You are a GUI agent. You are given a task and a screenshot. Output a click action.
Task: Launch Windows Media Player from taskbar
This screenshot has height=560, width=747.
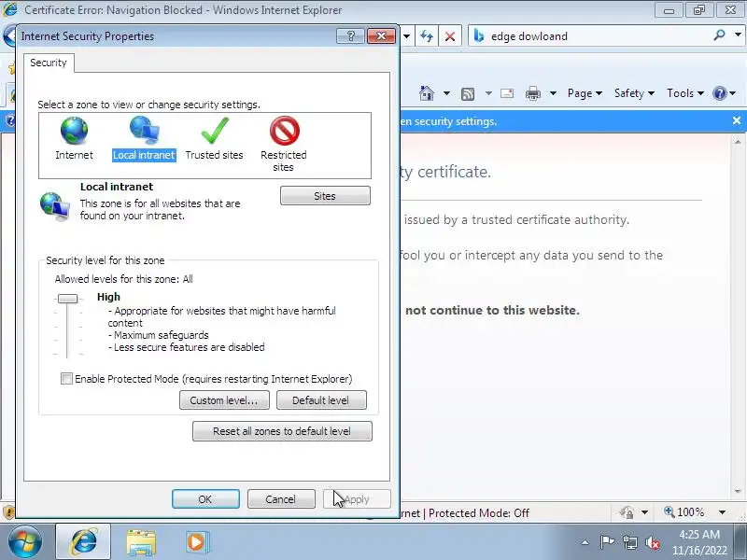197,542
